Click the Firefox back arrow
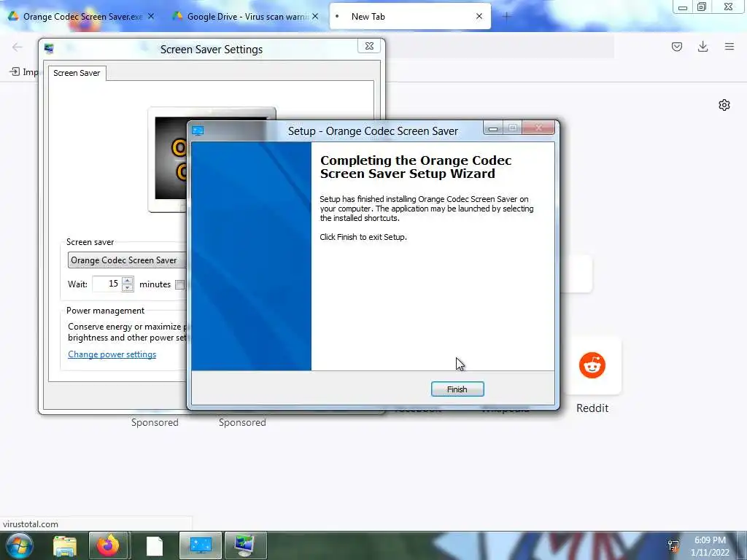 pyautogui.click(x=18, y=47)
